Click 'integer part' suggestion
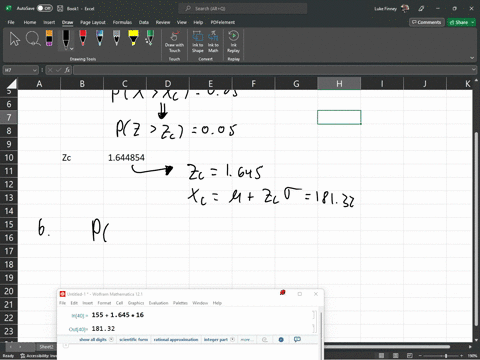 point(216,339)
